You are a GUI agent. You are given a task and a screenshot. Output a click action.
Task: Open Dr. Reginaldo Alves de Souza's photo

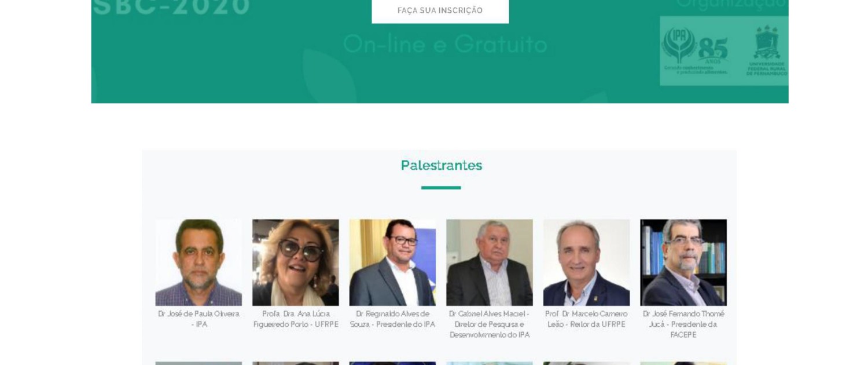[392, 262]
